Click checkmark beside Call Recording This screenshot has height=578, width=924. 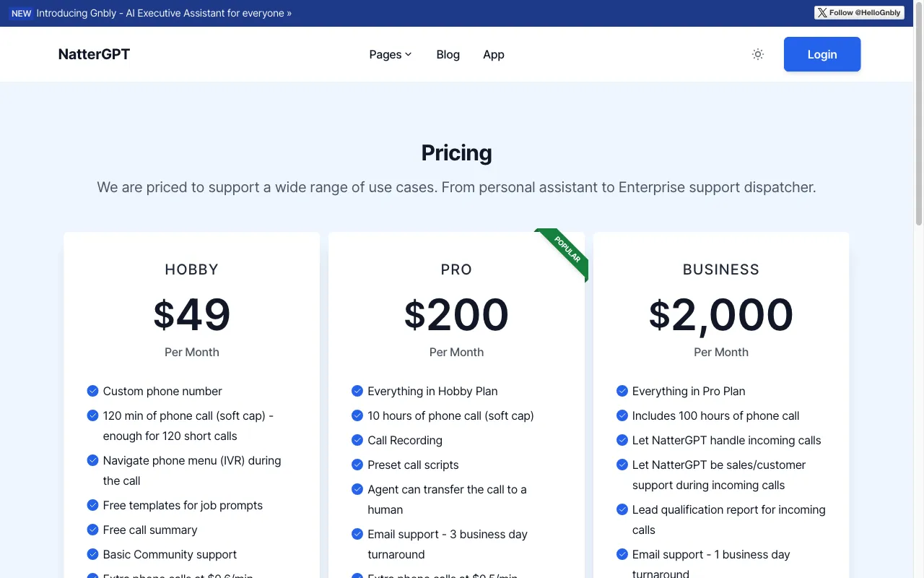[357, 440]
